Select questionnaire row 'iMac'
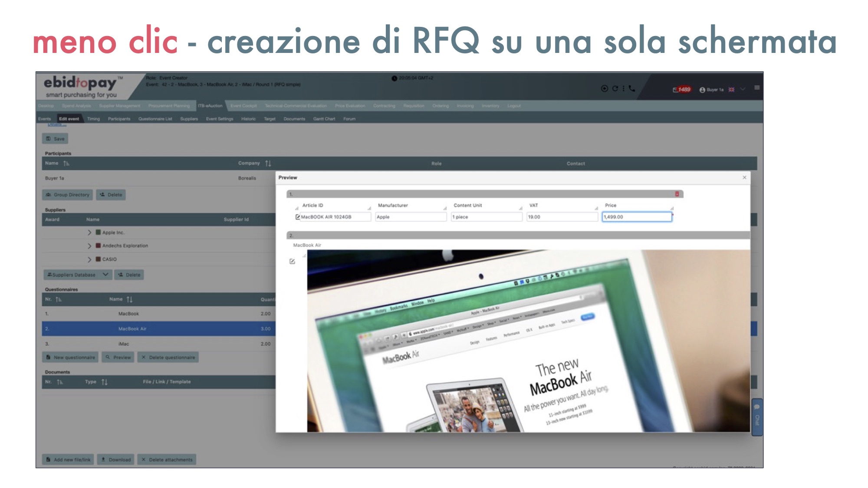 tap(159, 344)
